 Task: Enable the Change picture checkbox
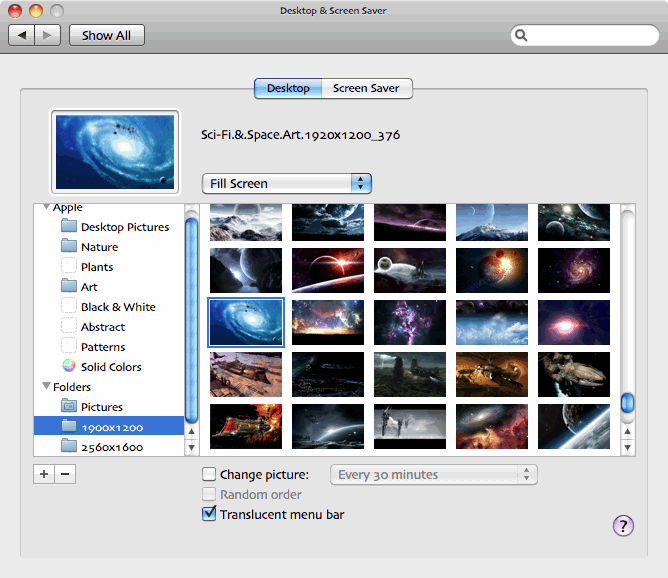tap(209, 474)
